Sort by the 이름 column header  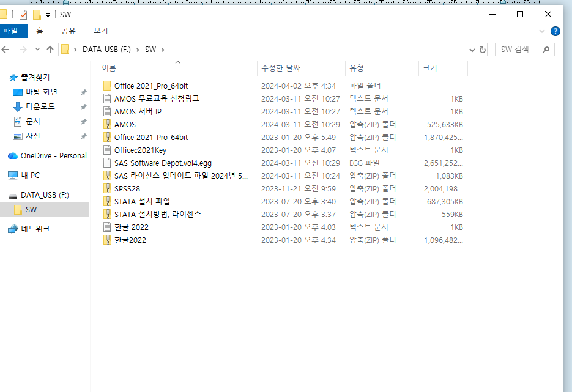[109, 68]
